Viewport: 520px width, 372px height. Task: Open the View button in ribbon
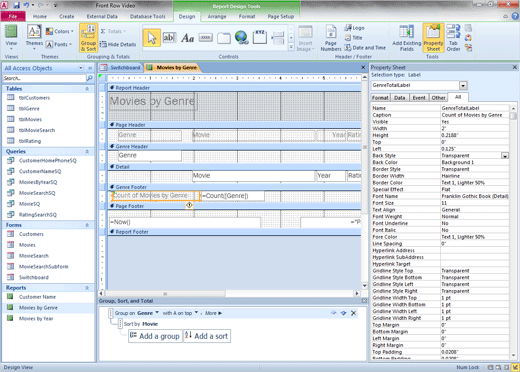11,37
